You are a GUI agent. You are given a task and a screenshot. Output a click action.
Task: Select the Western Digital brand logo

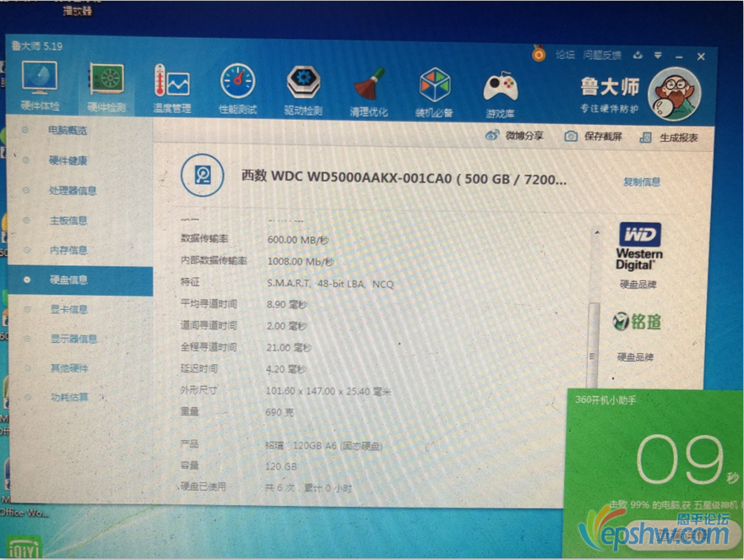(639, 247)
